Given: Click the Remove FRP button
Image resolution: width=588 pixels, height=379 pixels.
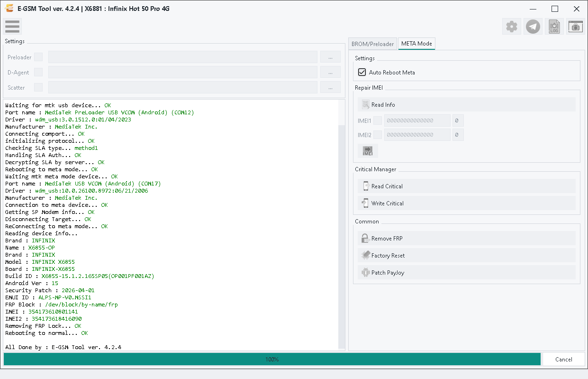Looking at the screenshot, I should coord(467,238).
